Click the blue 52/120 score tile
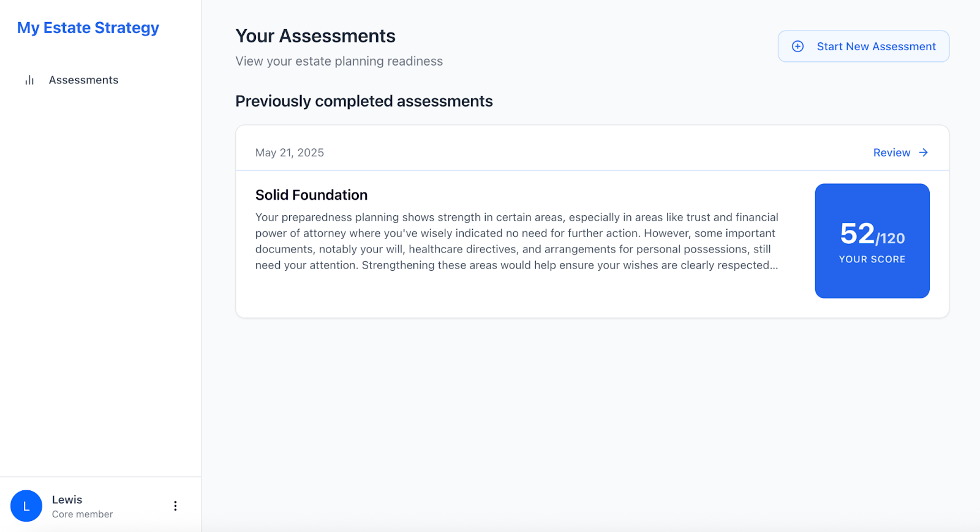 [872, 241]
